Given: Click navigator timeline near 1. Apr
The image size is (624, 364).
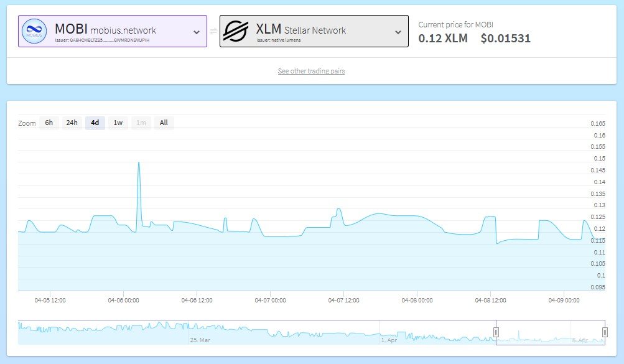Looking at the screenshot, I should (x=389, y=340).
